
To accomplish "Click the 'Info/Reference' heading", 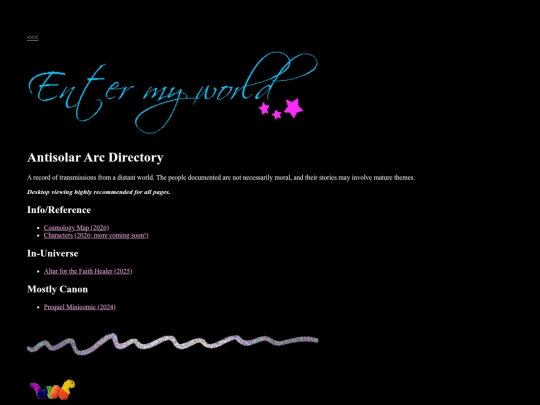I will (x=59, y=210).
